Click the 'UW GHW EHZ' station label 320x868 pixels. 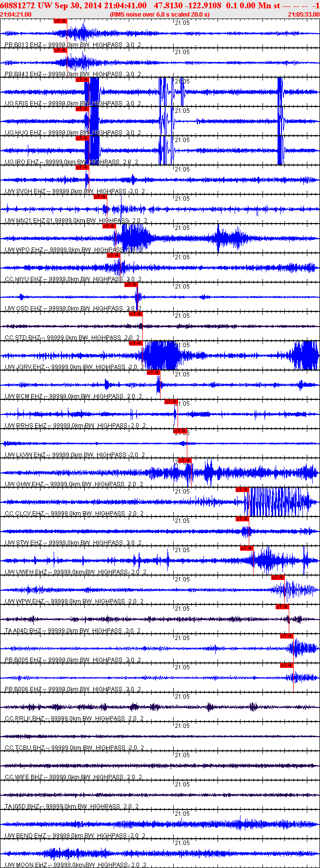tap(24, 484)
